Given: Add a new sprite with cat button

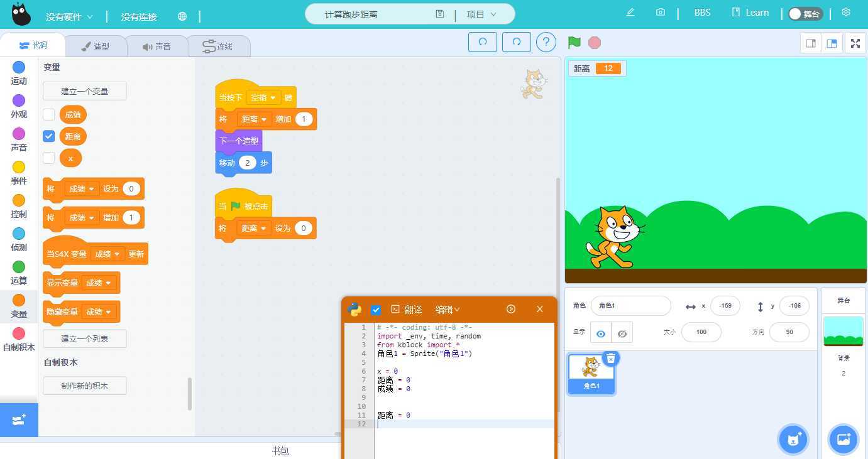Looking at the screenshot, I should click(793, 439).
